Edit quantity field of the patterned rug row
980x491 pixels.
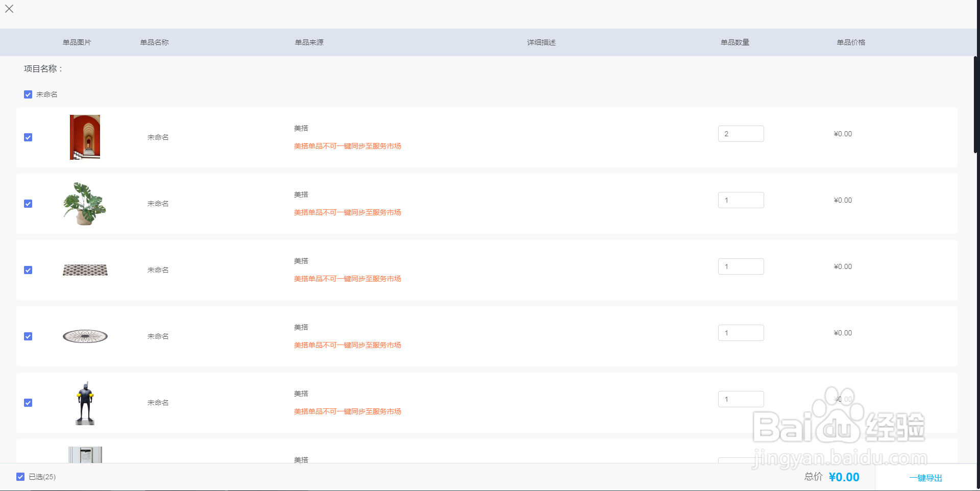point(741,266)
